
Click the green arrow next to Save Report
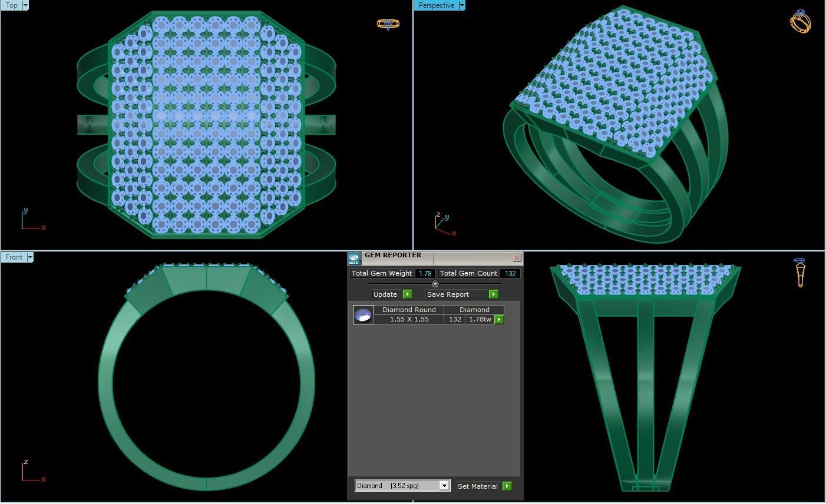[493, 294]
